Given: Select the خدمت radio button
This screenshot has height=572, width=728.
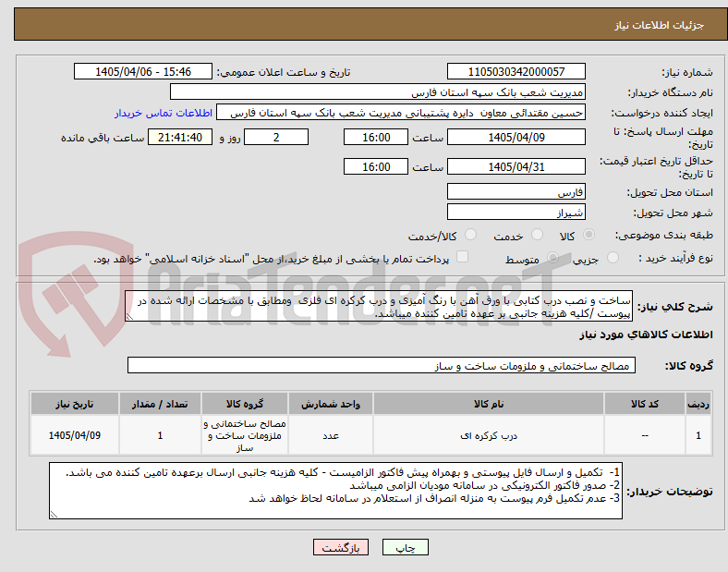Looking at the screenshot, I should pos(537,235).
